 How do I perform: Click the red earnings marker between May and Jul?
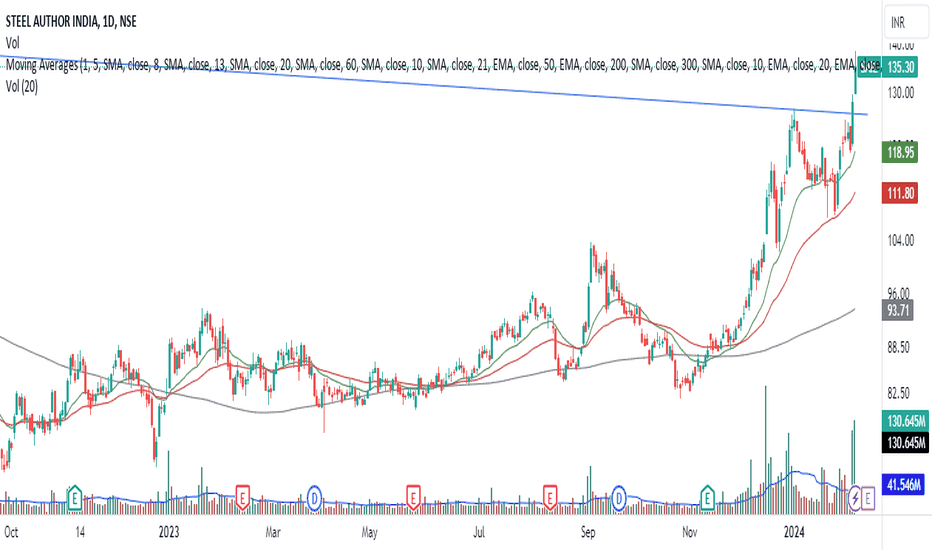pyautogui.click(x=413, y=498)
